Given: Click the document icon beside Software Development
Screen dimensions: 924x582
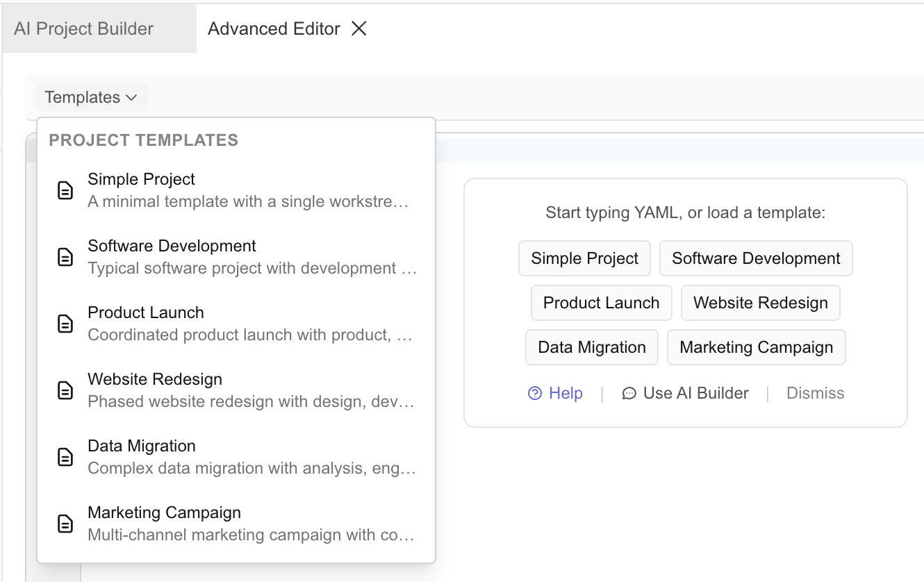Looking at the screenshot, I should pos(65,256).
